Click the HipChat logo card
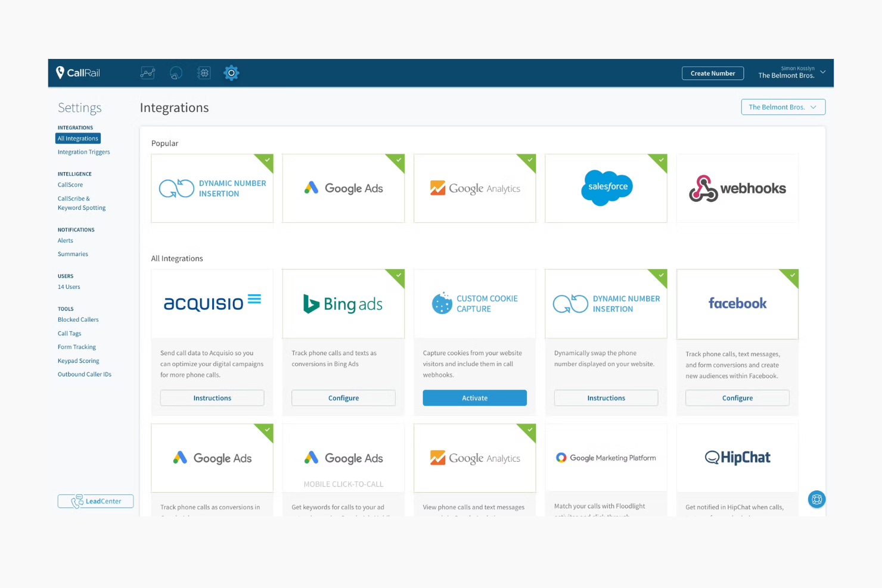This screenshot has width=882, height=588. tap(737, 458)
